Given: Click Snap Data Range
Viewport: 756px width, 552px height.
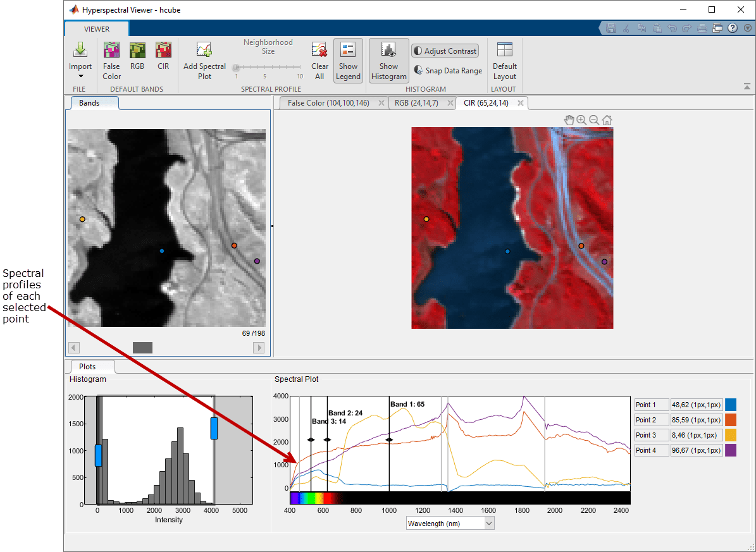Looking at the screenshot, I should (448, 71).
